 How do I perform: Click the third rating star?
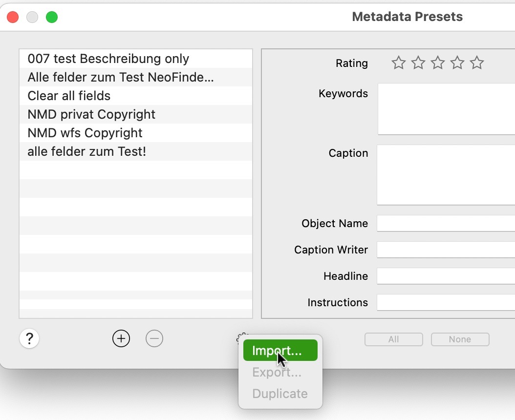(437, 63)
